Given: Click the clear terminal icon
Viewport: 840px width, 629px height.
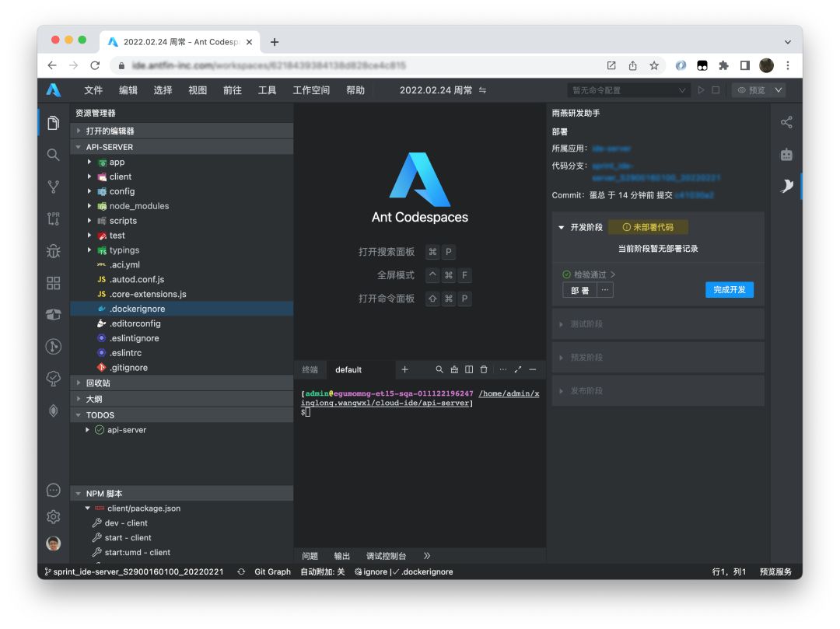Looking at the screenshot, I should point(454,369).
